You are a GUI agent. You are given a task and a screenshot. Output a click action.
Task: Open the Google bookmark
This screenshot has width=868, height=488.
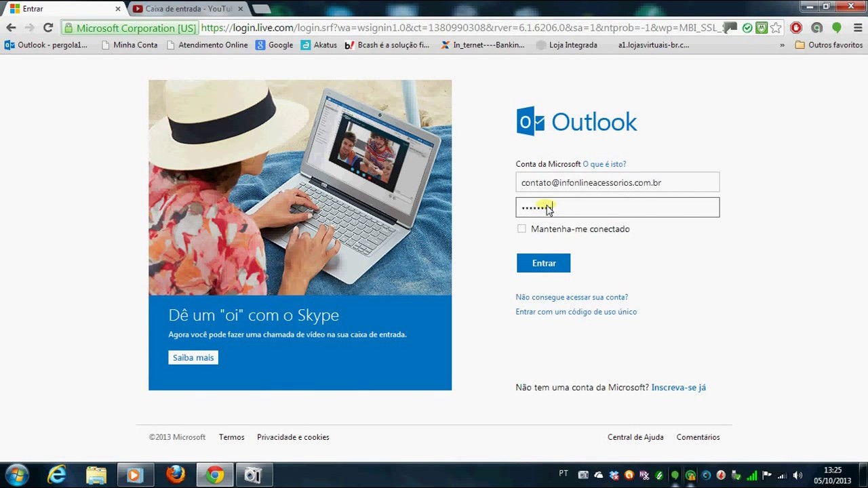274,45
